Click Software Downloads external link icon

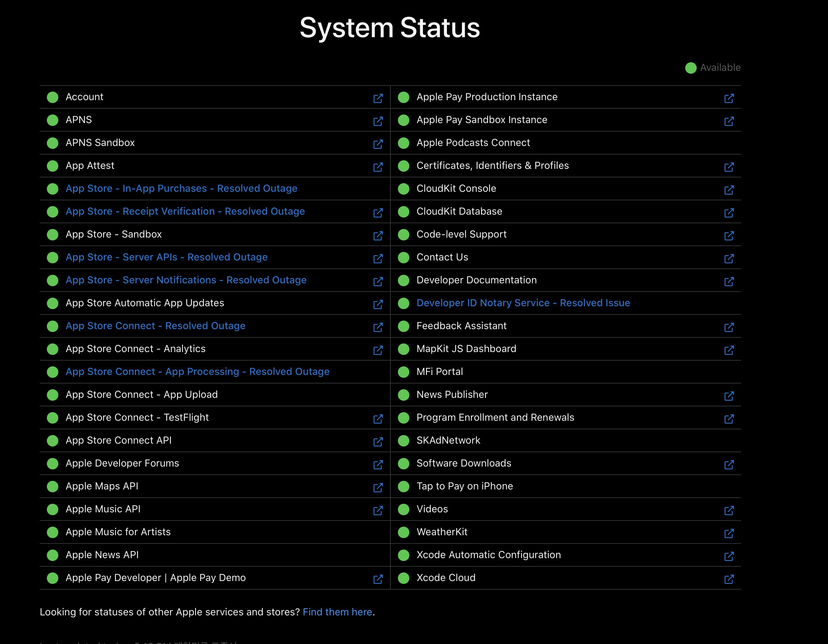click(729, 464)
